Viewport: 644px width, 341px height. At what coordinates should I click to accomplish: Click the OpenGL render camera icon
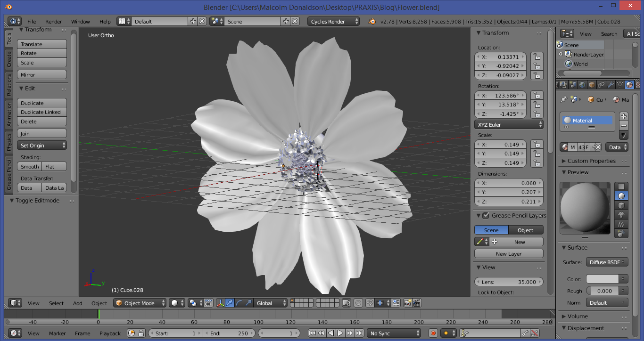pyautogui.click(x=407, y=303)
